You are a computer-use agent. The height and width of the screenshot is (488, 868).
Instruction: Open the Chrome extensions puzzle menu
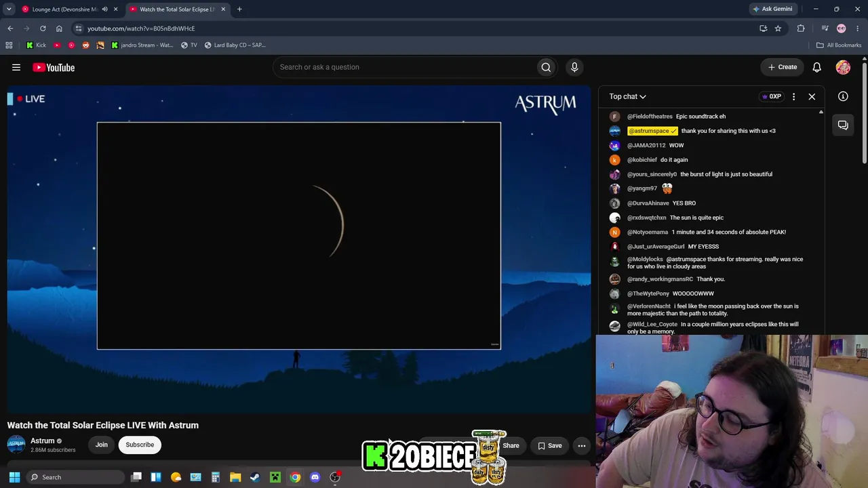tap(801, 28)
